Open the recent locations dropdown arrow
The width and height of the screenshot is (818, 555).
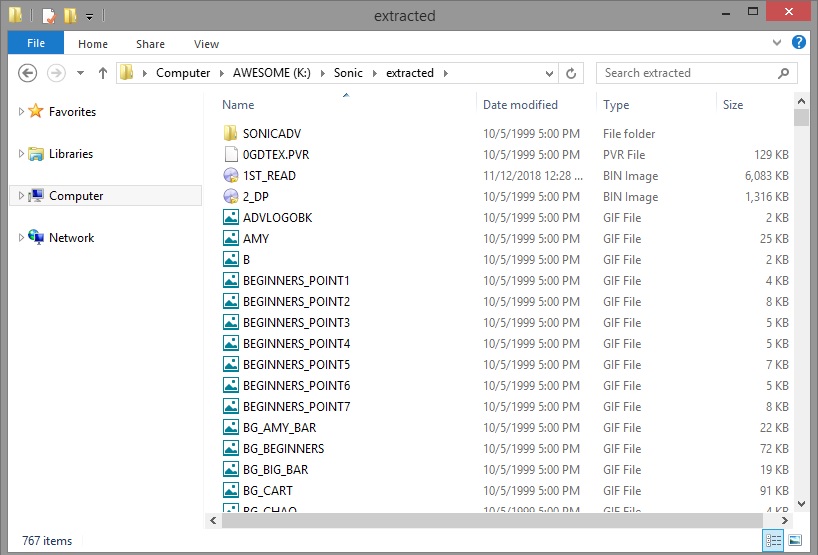[x=80, y=73]
